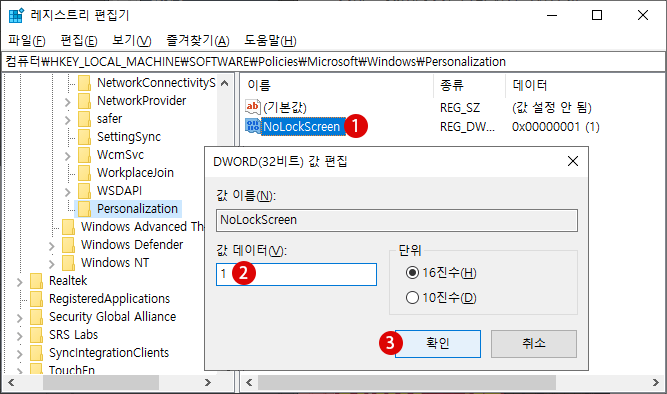Expand the SRS Labs key

coord(20,336)
